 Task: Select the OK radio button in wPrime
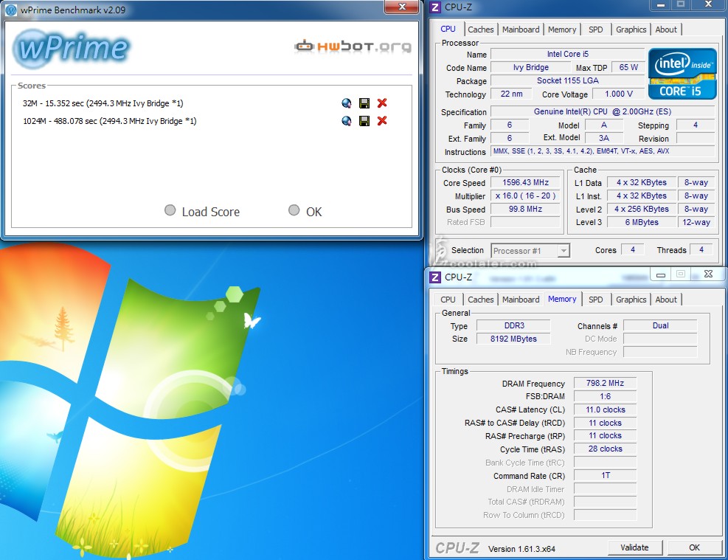(x=294, y=210)
